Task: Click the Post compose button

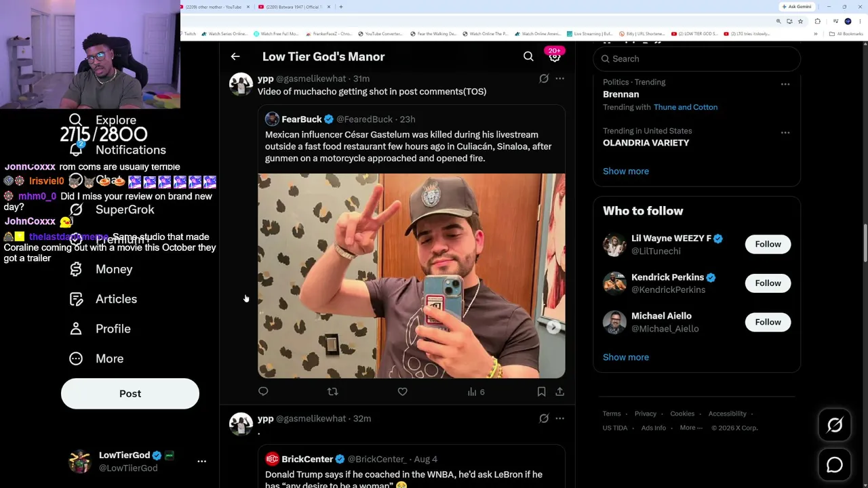Action: click(x=130, y=394)
